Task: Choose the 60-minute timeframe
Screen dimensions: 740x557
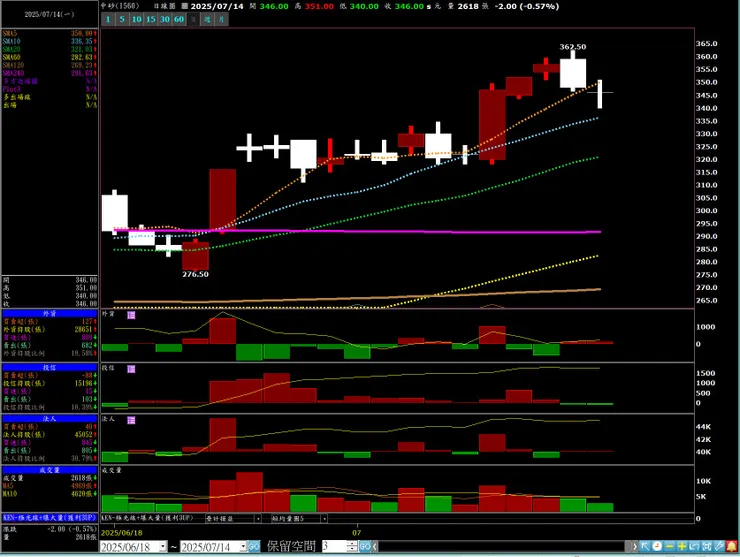Action: point(179,19)
